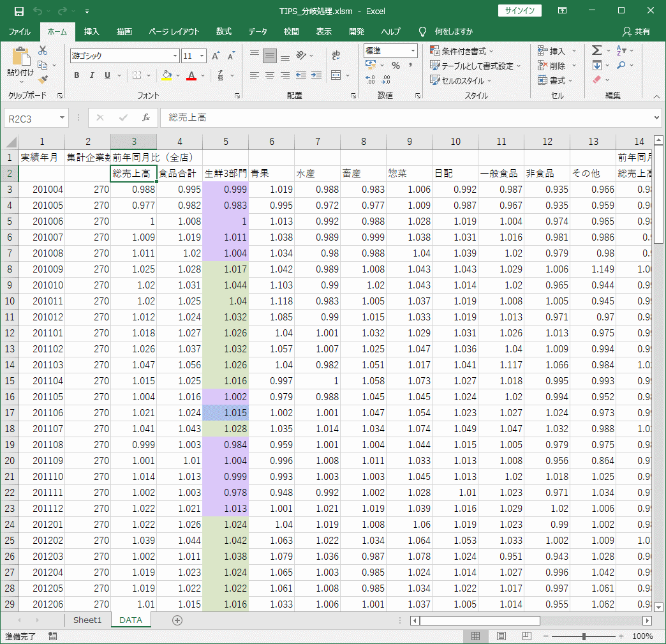Switch to the 挿入 ribbon tab
Viewport: 666px width, 644px height.
point(91,32)
